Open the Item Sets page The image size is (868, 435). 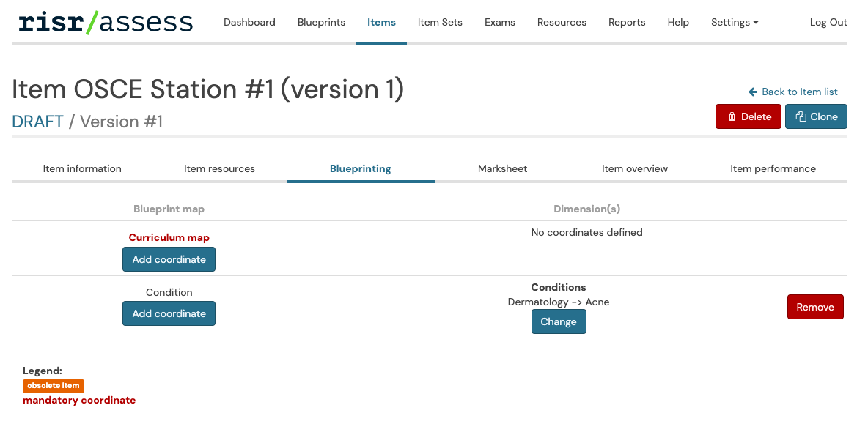tap(440, 23)
